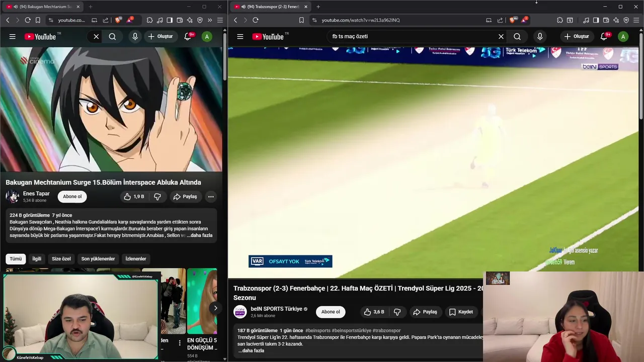Bookmark page in left browser window

[x=37, y=20]
